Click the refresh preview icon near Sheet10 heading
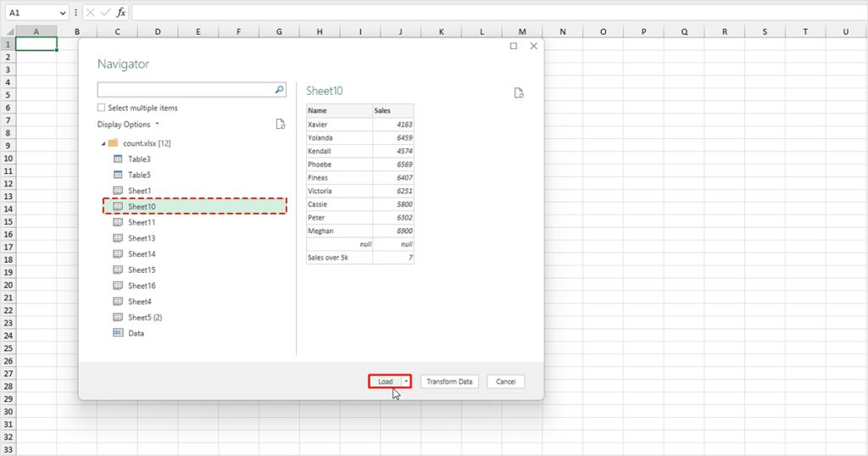Image resolution: width=868 pixels, height=456 pixels. (x=519, y=93)
